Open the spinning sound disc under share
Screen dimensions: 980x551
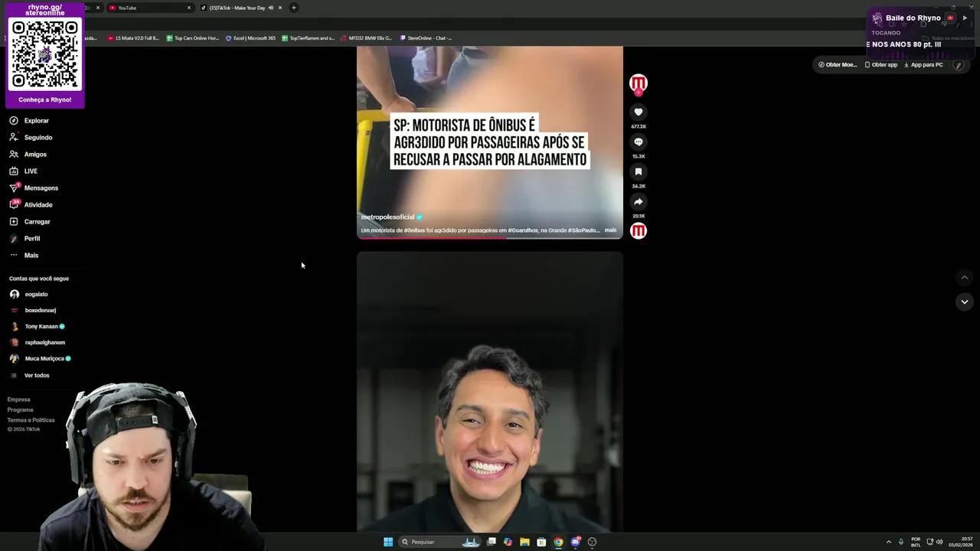click(x=639, y=230)
